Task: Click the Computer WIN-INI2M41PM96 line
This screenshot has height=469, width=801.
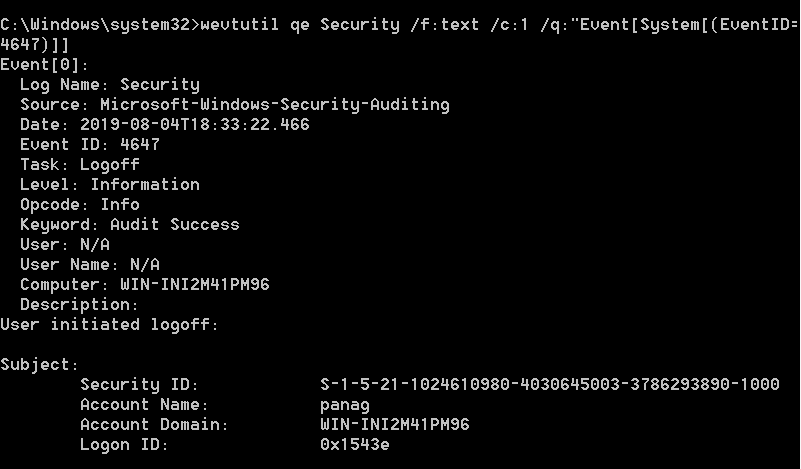Action: coord(144,285)
